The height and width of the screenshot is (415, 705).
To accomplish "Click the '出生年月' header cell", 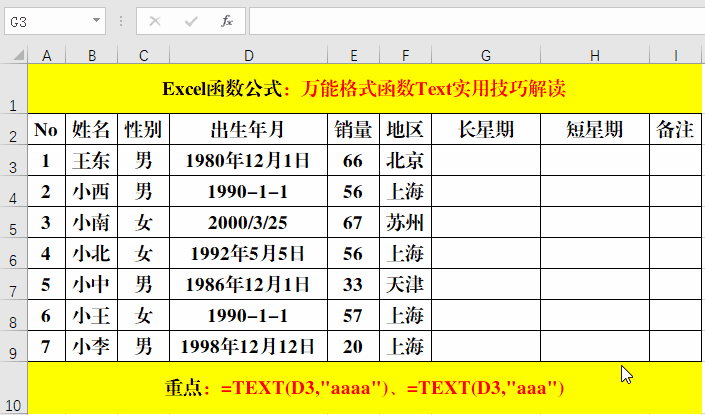I will point(248,129).
